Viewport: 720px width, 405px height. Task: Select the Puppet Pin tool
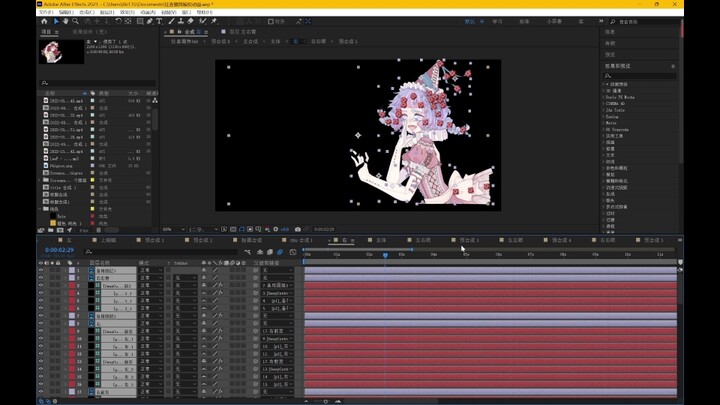(214, 21)
